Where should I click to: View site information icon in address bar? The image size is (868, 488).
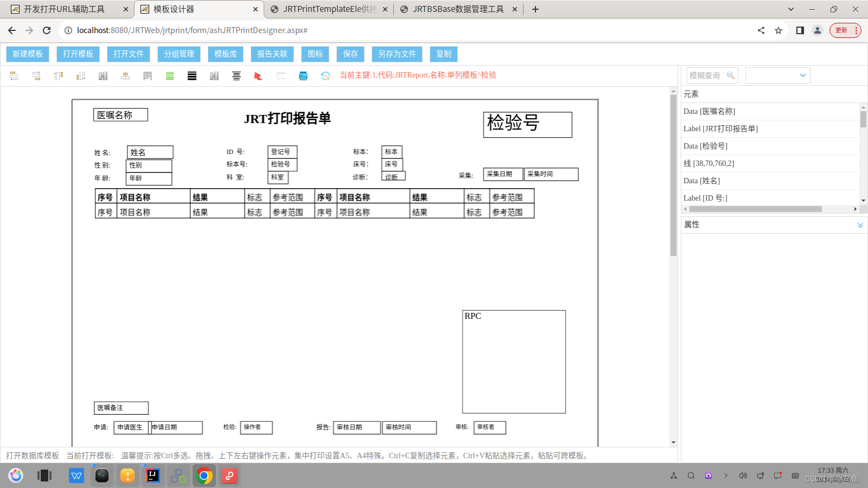(68, 30)
